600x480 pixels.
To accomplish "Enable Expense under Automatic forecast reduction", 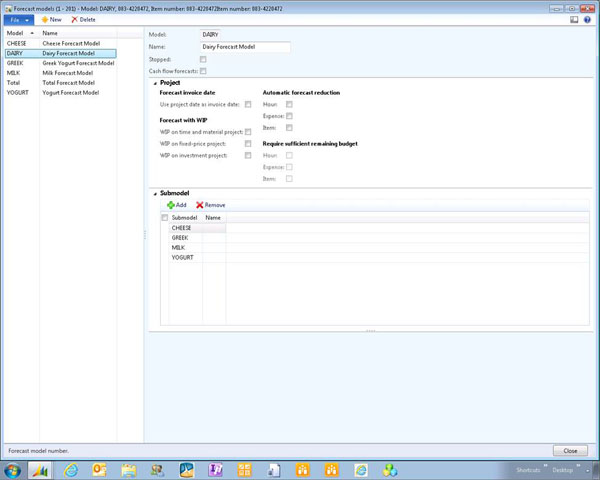I will (x=289, y=116).
